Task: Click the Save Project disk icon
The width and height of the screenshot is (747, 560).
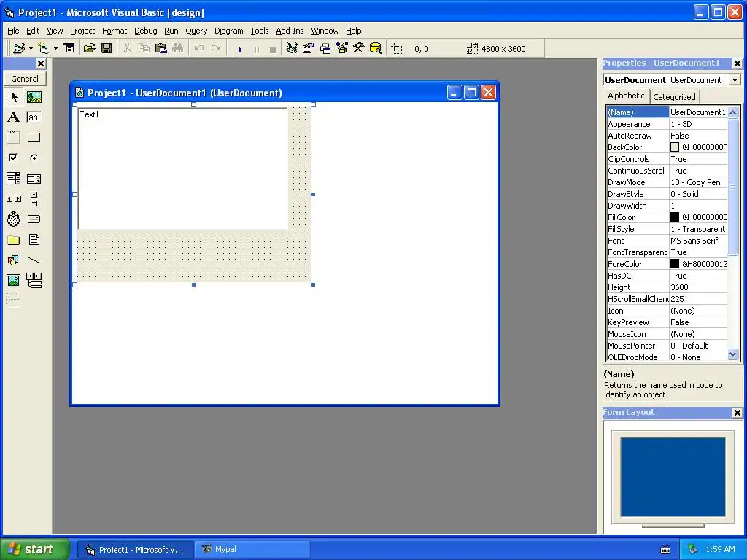Action: click(107, 49)
